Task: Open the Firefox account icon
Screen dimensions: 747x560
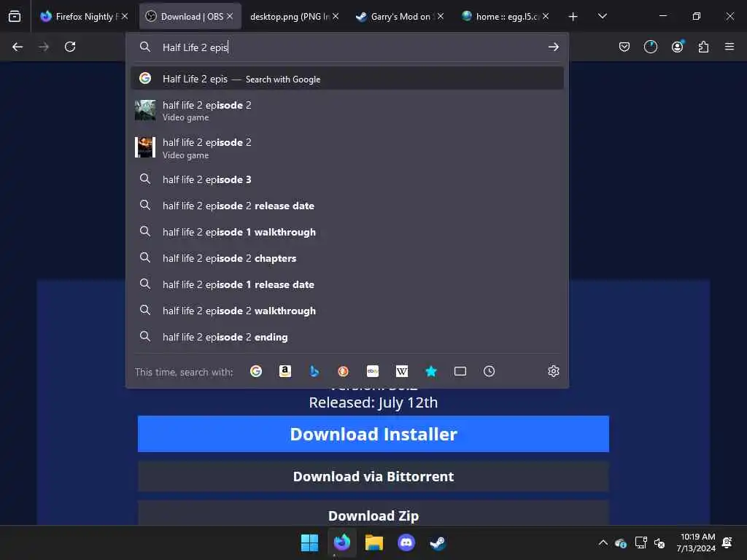Action: 677,47
